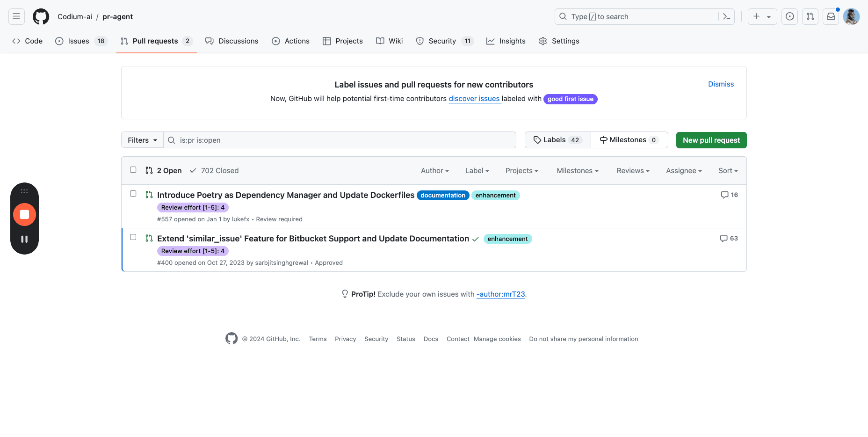Open the Reviews filter dropdown
The height and width of the screenshot is (437, 868).
click(633, 171)
